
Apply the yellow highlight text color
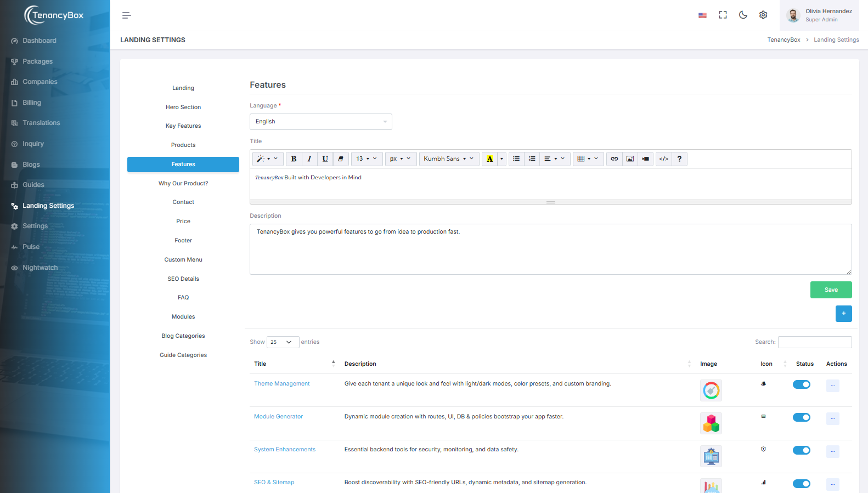coord(490,159)
